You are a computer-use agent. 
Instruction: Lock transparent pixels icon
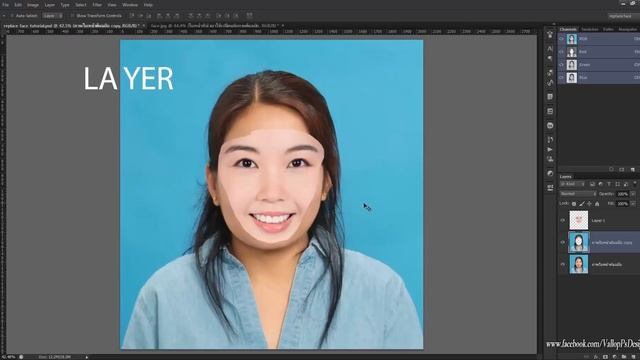coord(574,204)
